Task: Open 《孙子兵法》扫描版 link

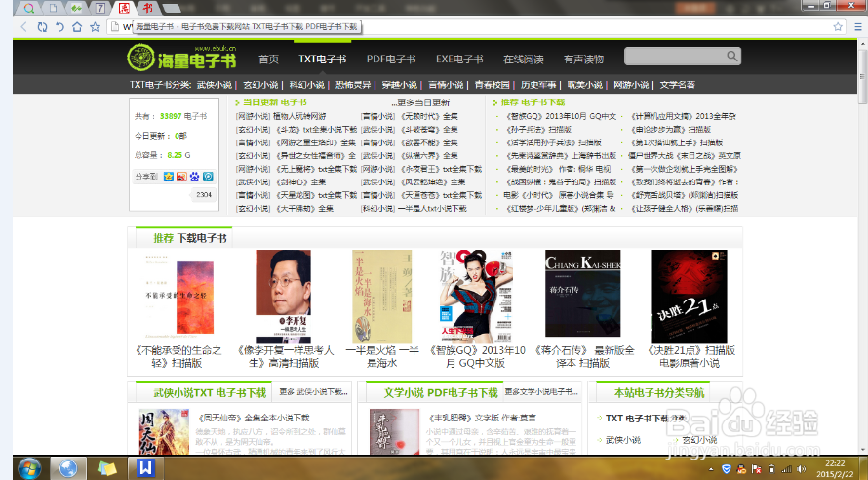Action: [x=538, y=130]
